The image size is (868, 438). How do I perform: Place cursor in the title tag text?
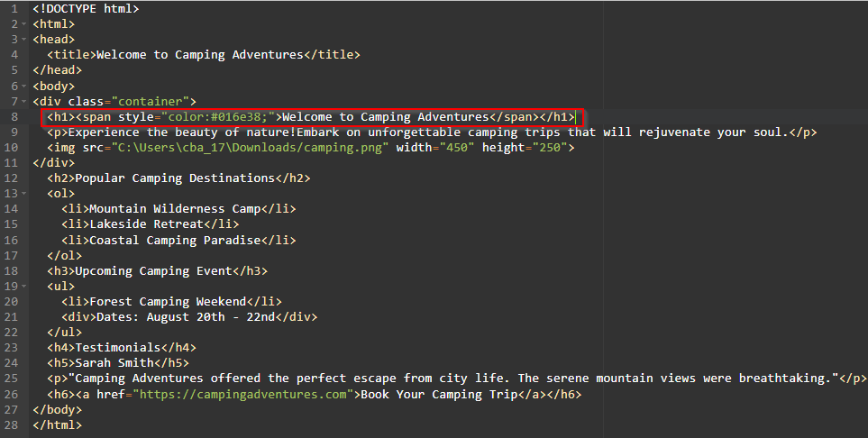click(200, 55)
